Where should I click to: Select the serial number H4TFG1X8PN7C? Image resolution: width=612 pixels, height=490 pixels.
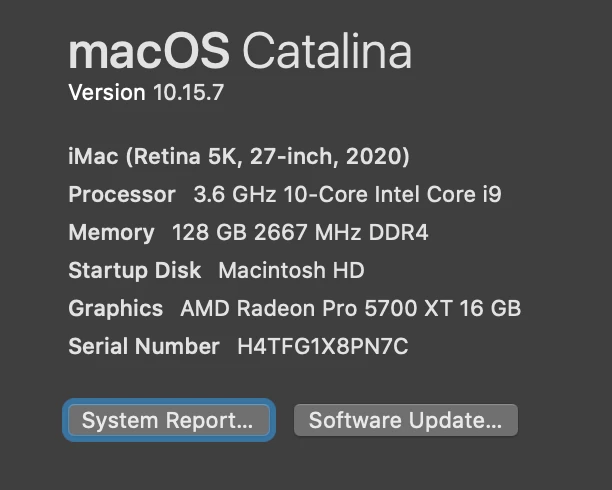click(322, 347)
